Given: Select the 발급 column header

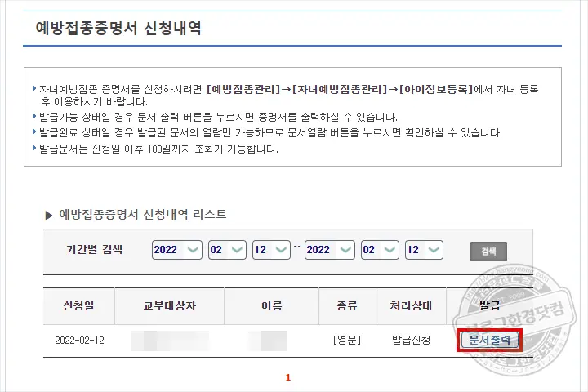Looking at the screenshot, I should (x=490, y=305).
